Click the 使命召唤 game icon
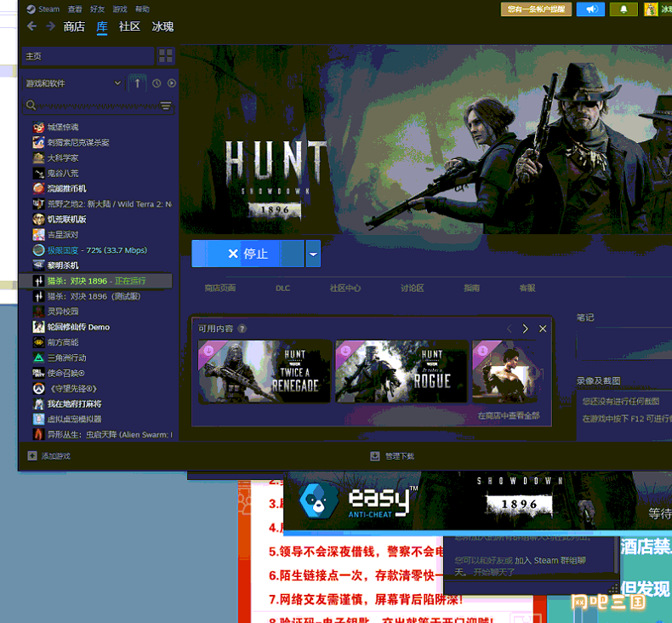672x623 pixels. [x=38, y=373]
